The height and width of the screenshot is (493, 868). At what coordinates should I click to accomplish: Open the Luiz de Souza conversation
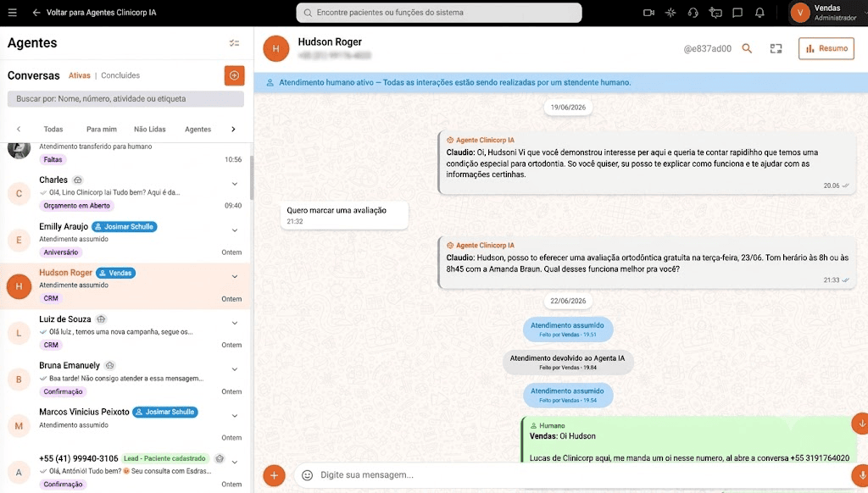[125, 332]
